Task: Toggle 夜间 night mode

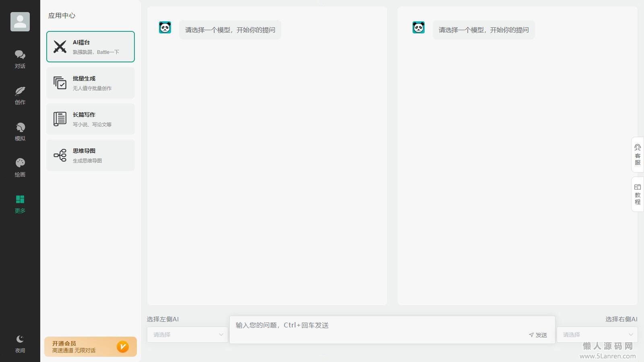Action: (x=20, y=344)
